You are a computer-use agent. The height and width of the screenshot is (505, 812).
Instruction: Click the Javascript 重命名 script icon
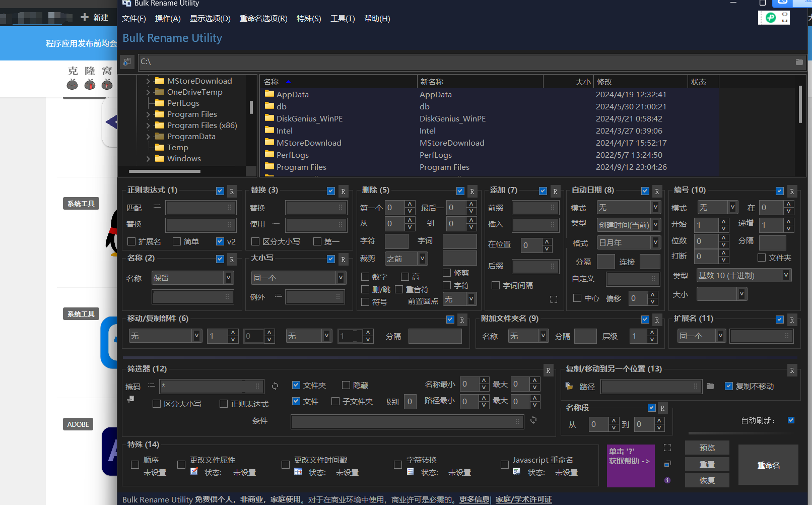point(516,472)
